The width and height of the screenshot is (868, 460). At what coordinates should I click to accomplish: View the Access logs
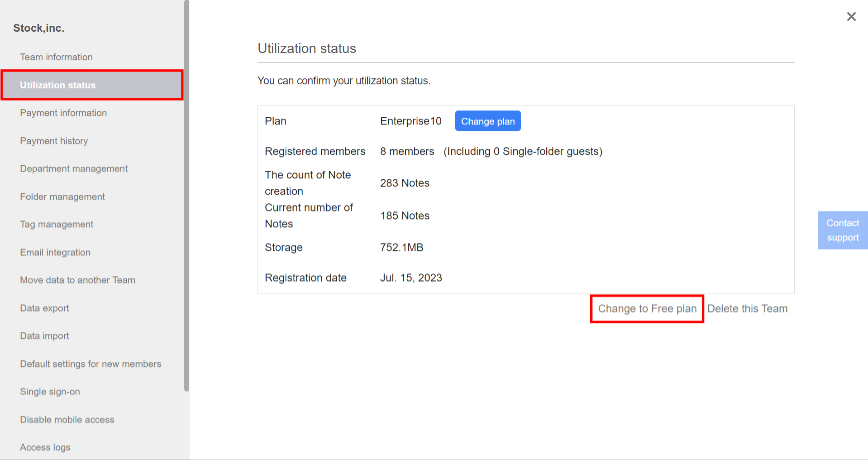pos(45,447)
